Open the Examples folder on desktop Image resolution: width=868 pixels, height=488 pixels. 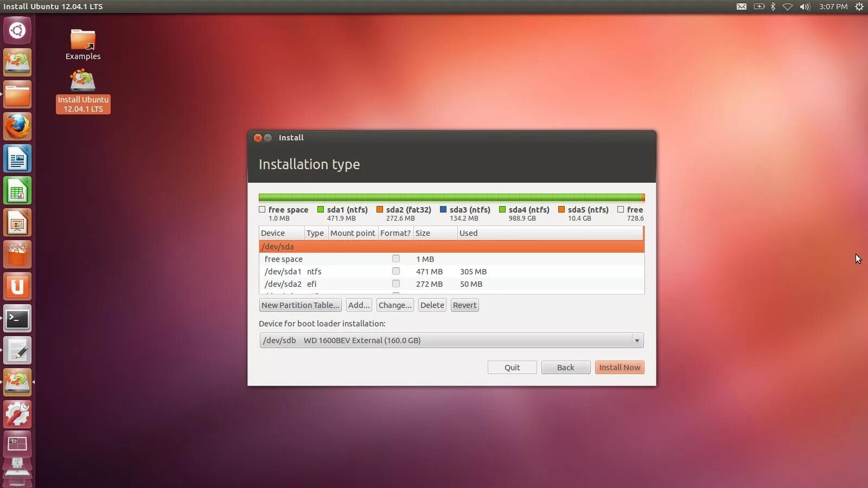tap(83, 44)
